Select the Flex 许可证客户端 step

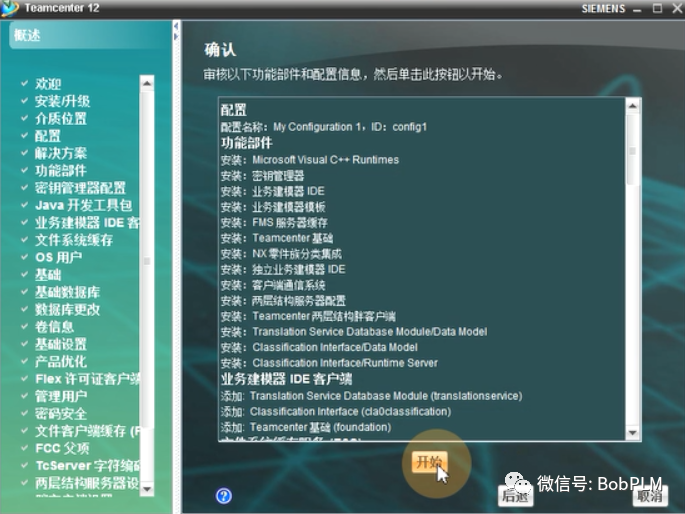click(x=87, y=379)
